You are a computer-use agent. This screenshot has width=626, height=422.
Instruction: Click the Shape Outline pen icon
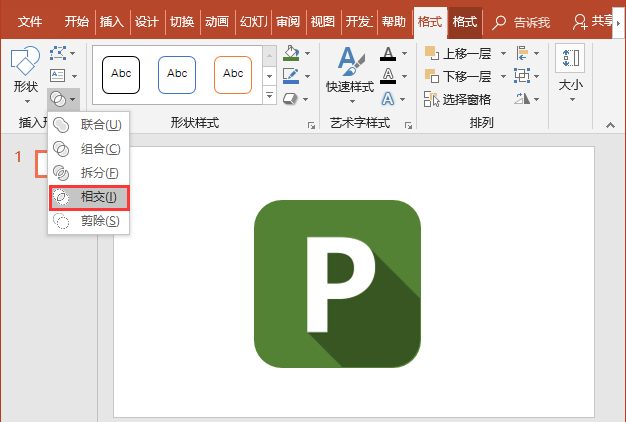tap(291, 75)
